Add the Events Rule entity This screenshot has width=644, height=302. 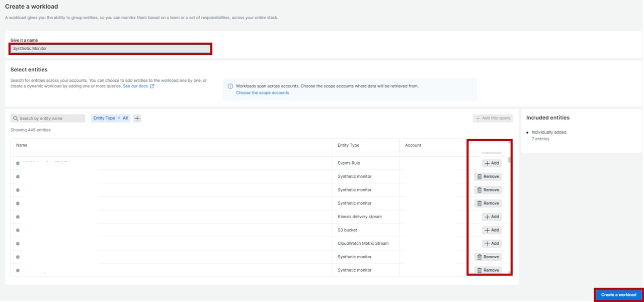491,163
